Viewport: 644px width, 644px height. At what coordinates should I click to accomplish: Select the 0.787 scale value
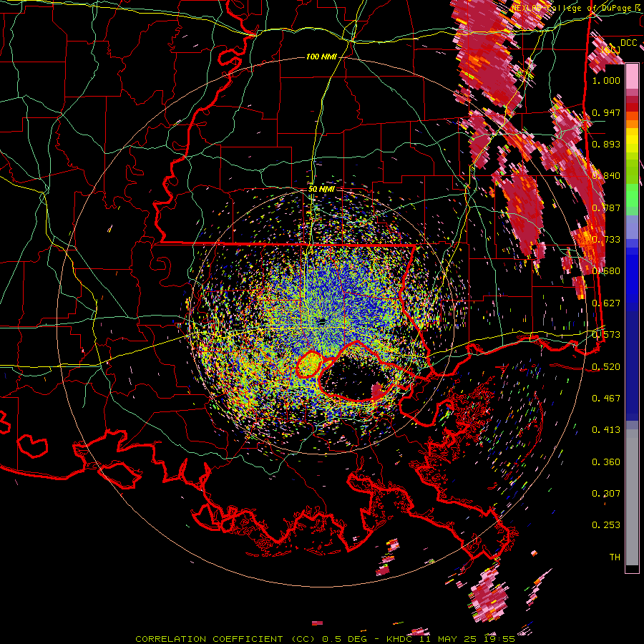[x=606, y=208]
